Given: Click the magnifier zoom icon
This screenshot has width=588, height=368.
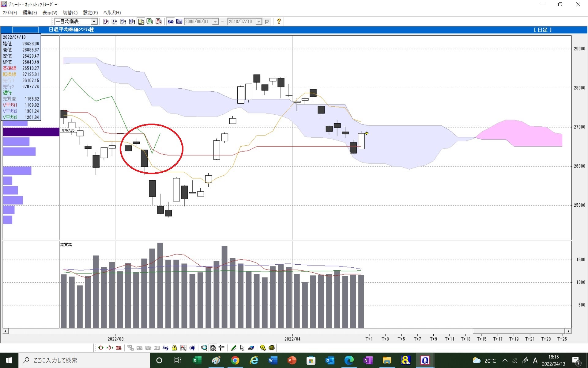Looking at the screenshot, I should tap(204, 348).
